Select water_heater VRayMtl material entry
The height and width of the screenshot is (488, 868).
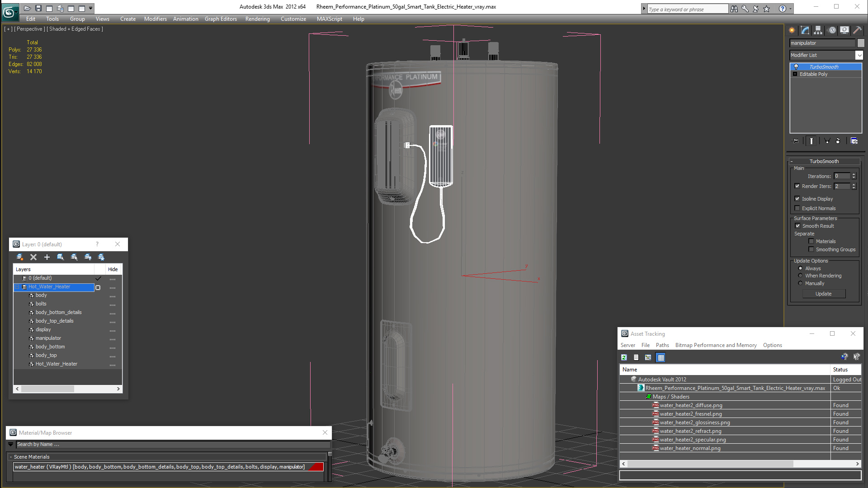pyautogui.click(x=168, y=467)
